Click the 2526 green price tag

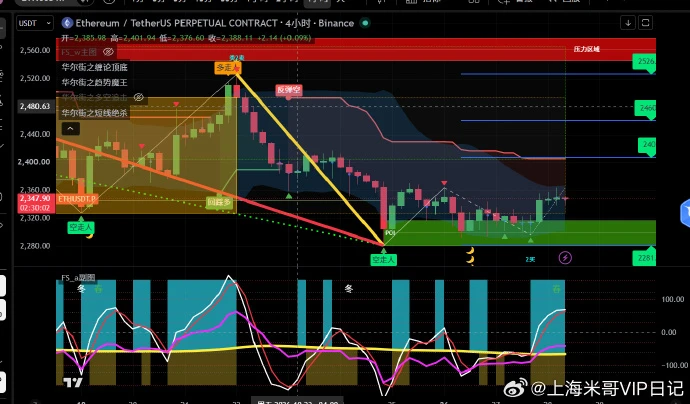pyautogui.click(x=644, y=62)
